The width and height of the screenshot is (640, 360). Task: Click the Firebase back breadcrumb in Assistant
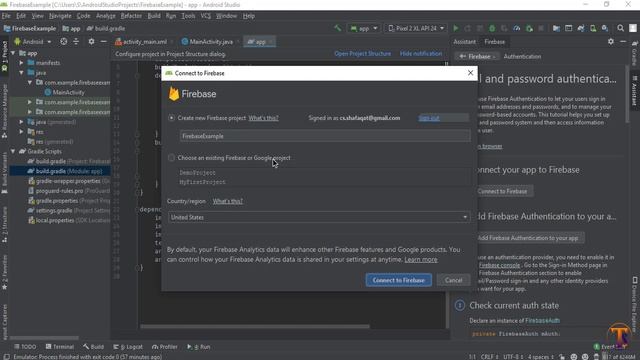476,56
